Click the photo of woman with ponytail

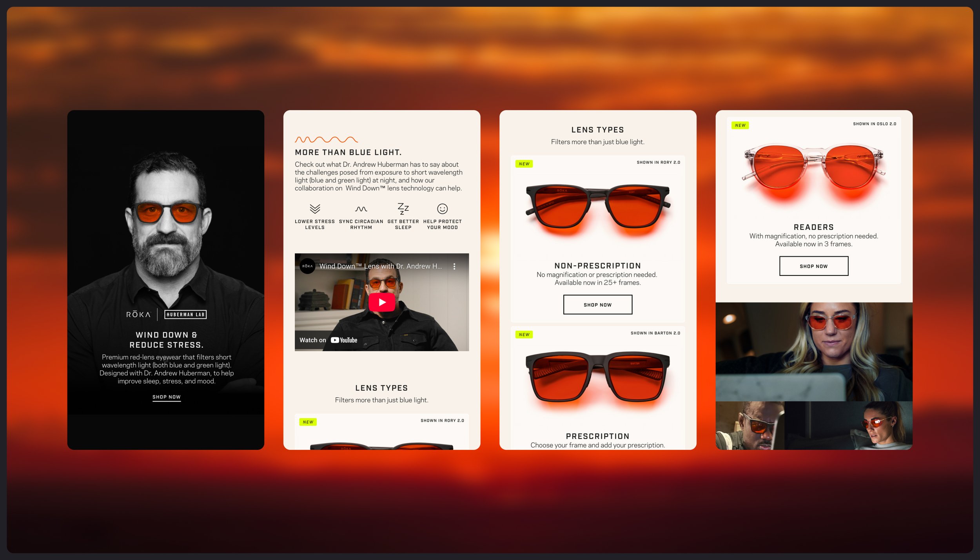click(x=849, y=426)
